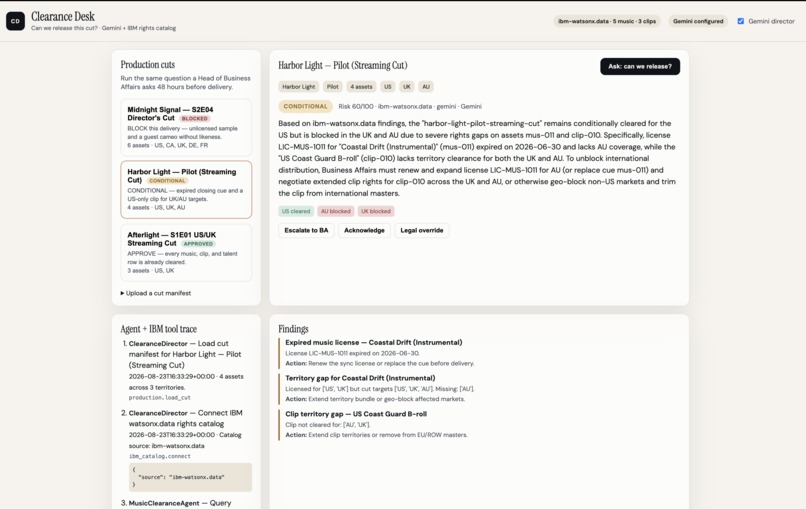The image size is (806, 509).
Task: Click the CONDITIONAL status badge in detail panel
Action: pos(305,106)
